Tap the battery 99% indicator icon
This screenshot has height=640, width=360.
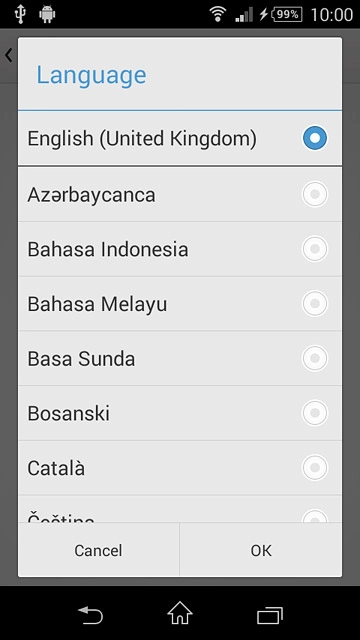point(287,15)
